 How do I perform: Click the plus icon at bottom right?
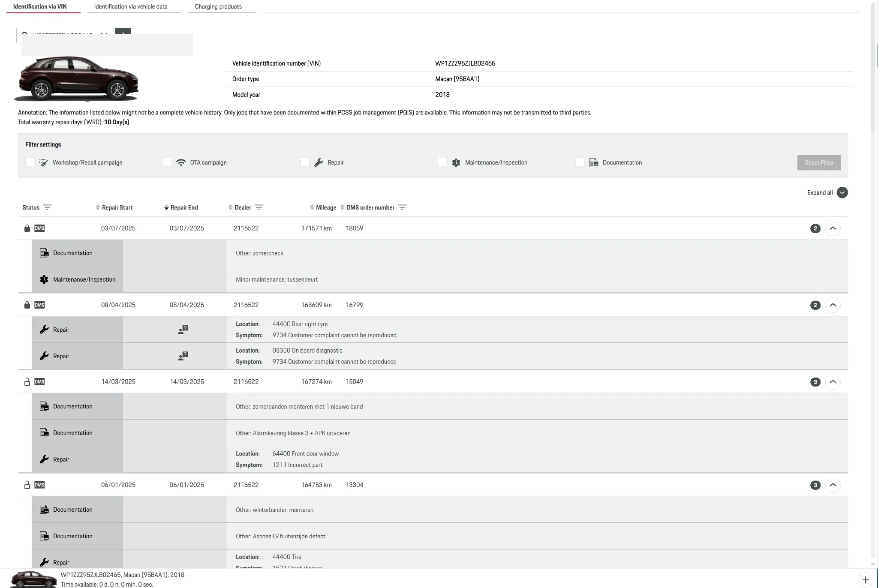click(866, 580)
